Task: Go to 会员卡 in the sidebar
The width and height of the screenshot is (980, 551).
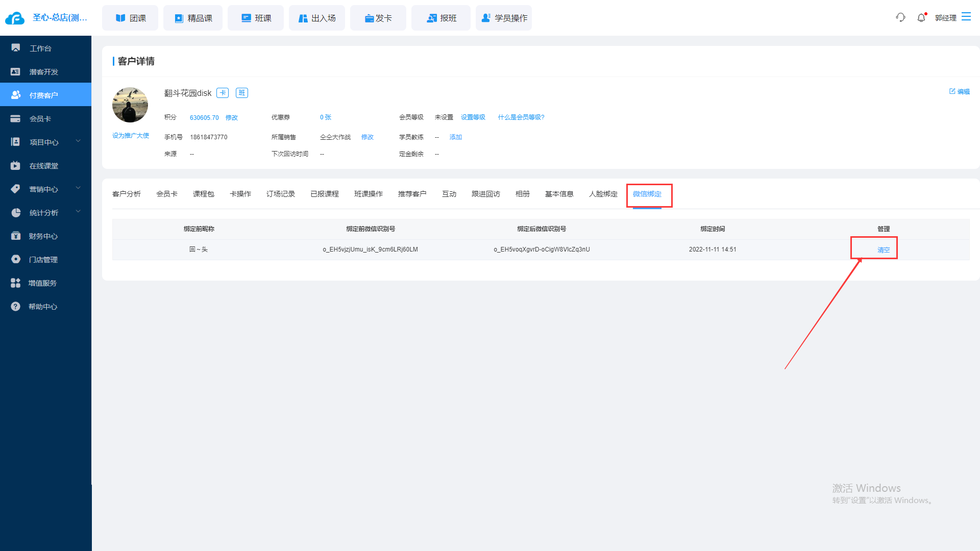Action: [x=45, y=118]
